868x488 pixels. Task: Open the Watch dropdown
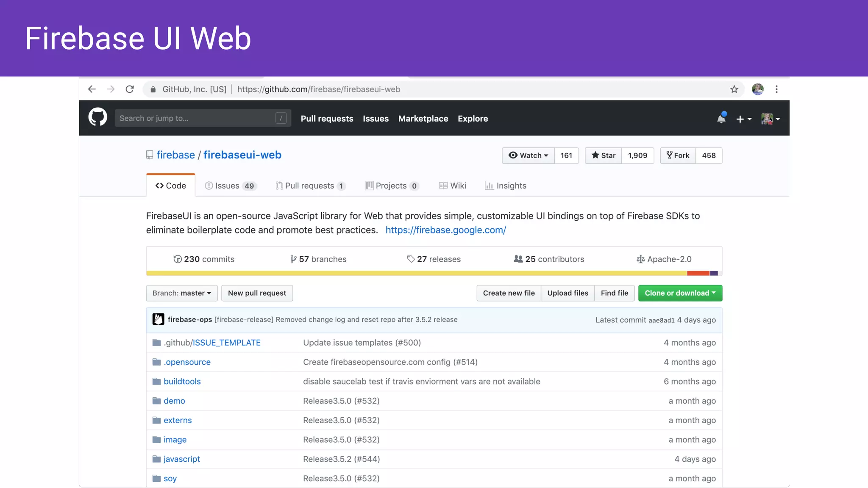coord(528,155)
